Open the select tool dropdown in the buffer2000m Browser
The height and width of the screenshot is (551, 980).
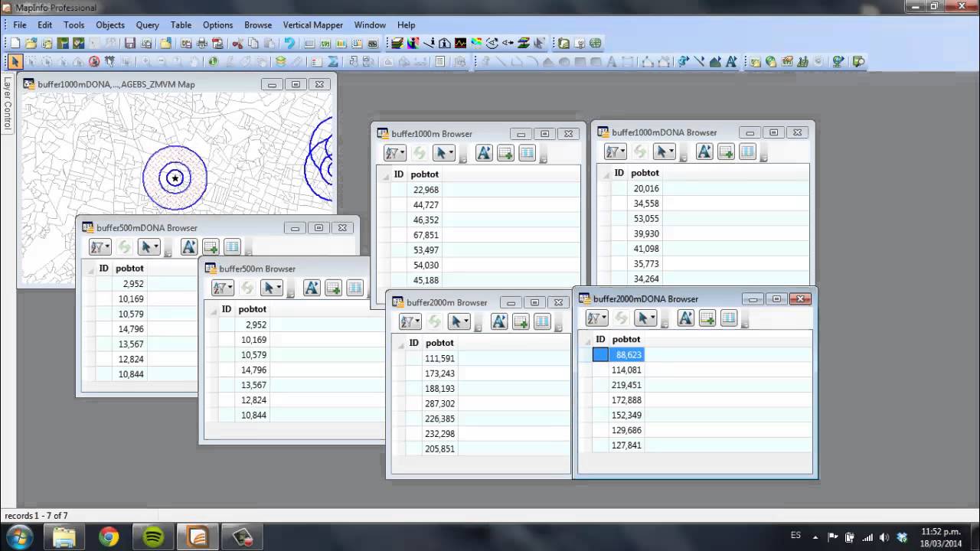coord(459,321)
